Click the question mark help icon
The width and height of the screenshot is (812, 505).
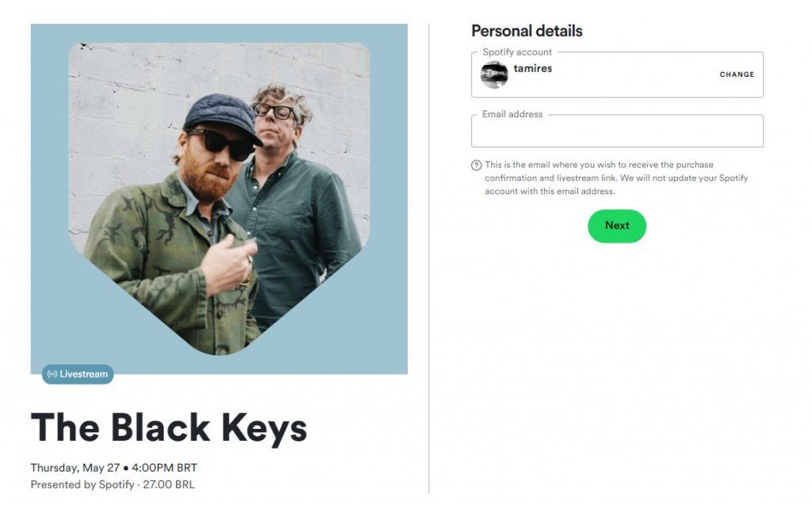coord(477,165)
